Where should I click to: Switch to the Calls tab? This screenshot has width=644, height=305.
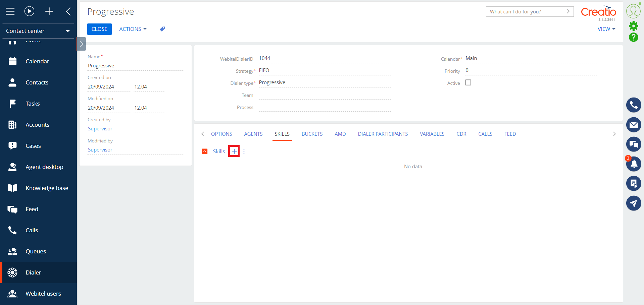coord(485,134)
